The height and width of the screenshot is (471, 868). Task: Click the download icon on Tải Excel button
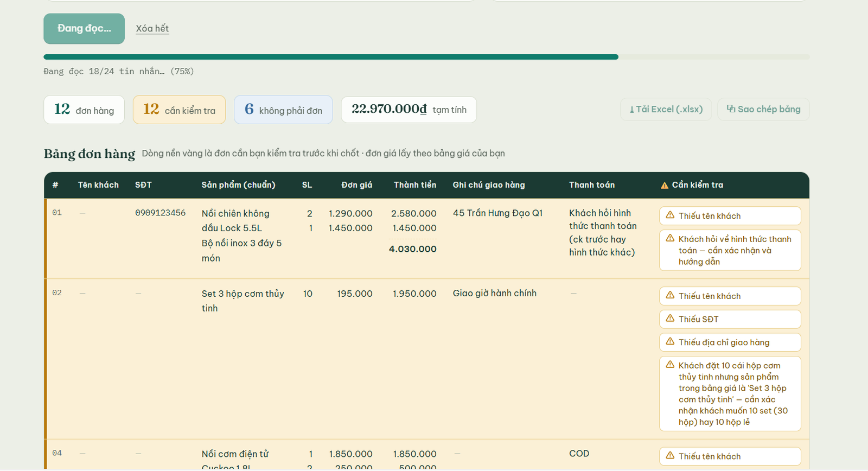click(x=632, y=110)
